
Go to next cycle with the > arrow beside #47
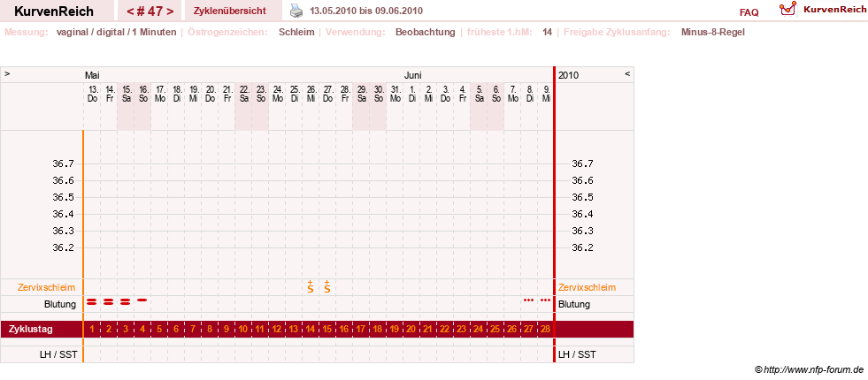click(x=170, y=11)
